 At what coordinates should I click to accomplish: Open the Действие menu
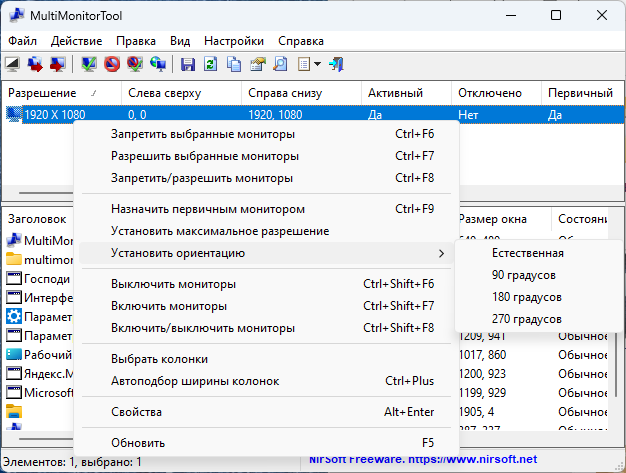click(x=76, y=41)
